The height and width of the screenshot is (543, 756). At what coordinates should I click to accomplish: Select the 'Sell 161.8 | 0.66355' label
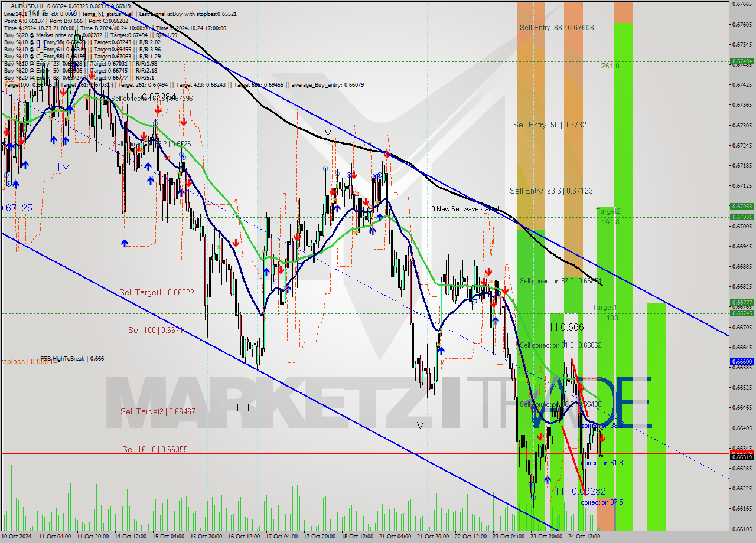155,449
